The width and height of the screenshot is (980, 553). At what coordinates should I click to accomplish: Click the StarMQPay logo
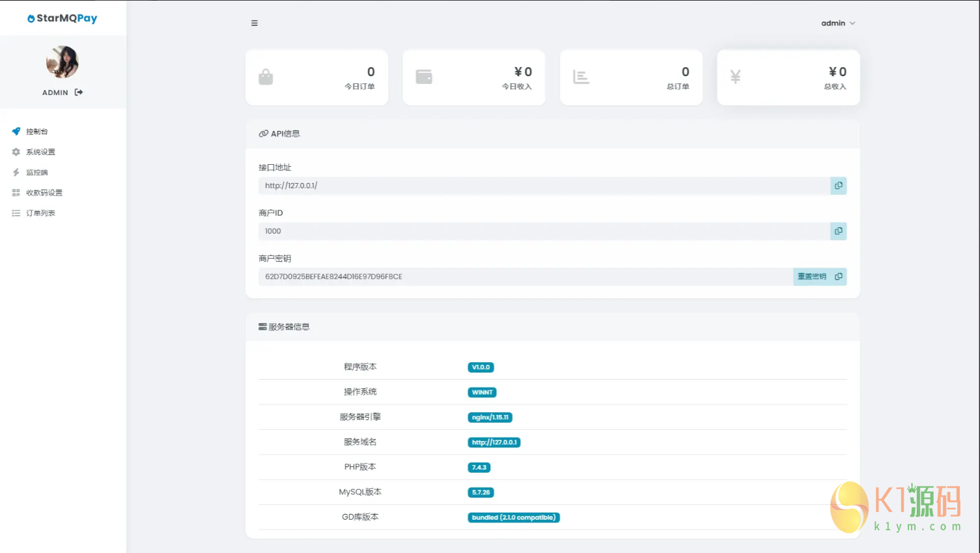63,18
